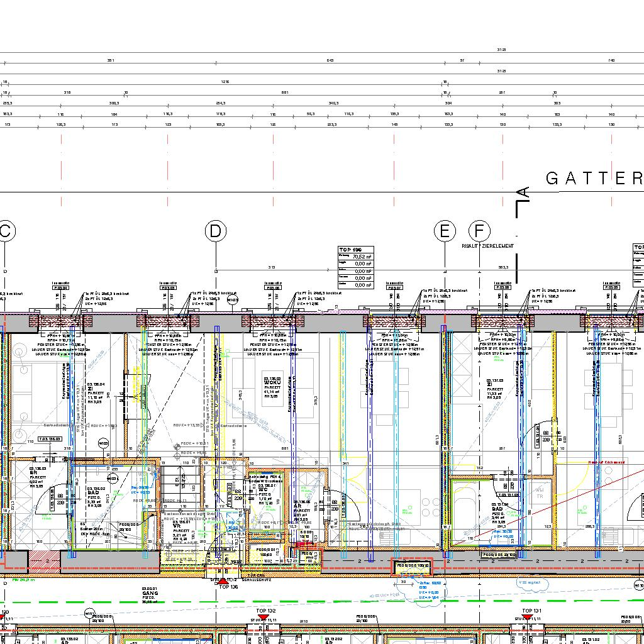Select the GATTER street label text
Screen dimensions: 644x644
595,178
